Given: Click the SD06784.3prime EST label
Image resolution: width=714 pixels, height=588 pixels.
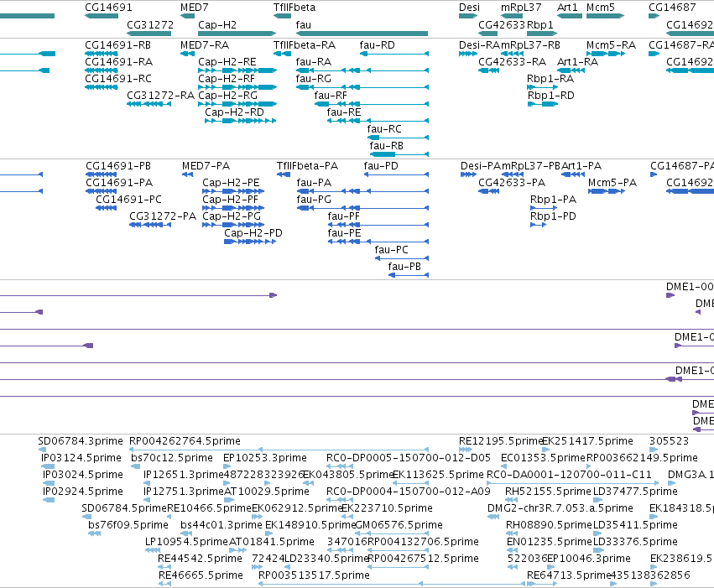Looking at the screenshot, I should pos(81,441).
